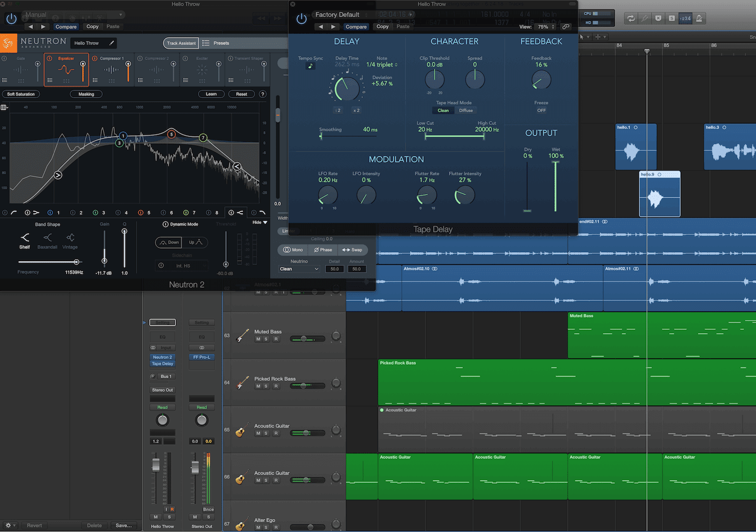
Task: Click the track 66 Acoustic Guitar icon
Action: [241, 477]
